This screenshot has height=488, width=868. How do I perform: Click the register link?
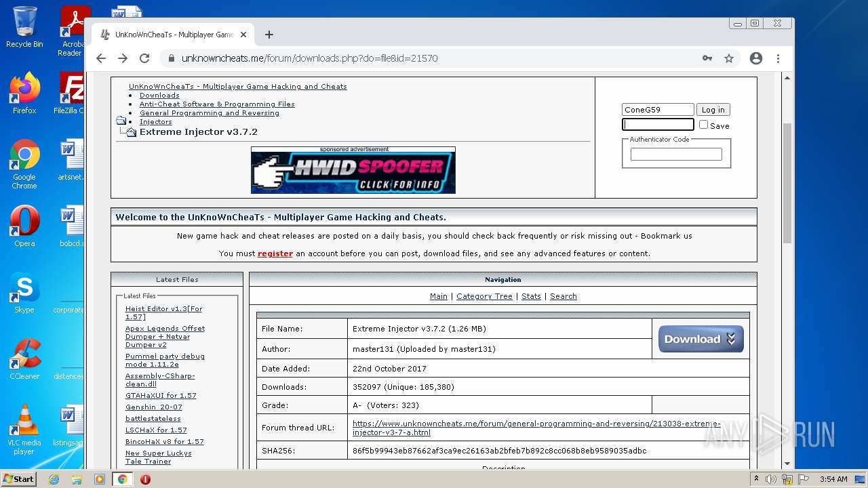point(275,253)
